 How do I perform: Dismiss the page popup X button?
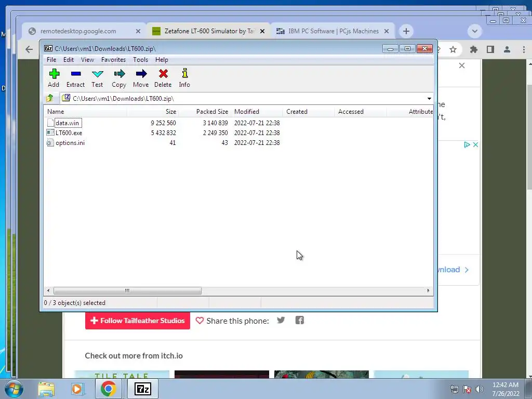(x=462, y=65)
